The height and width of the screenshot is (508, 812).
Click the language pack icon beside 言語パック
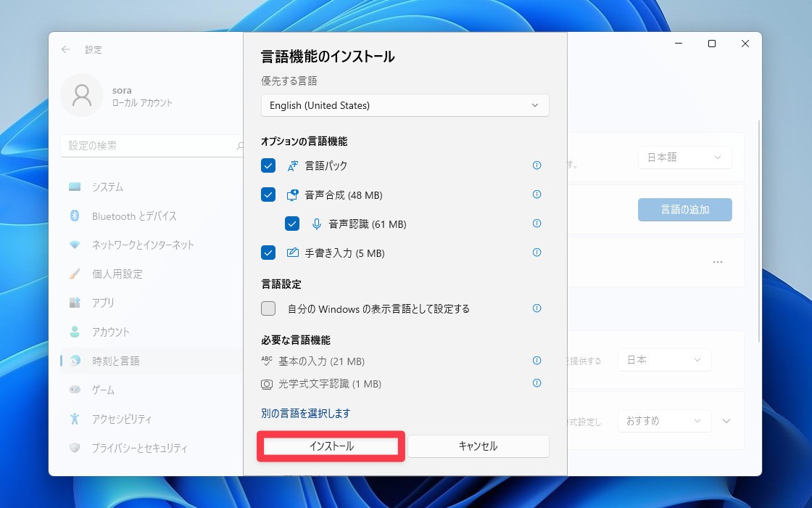point(293,166)
